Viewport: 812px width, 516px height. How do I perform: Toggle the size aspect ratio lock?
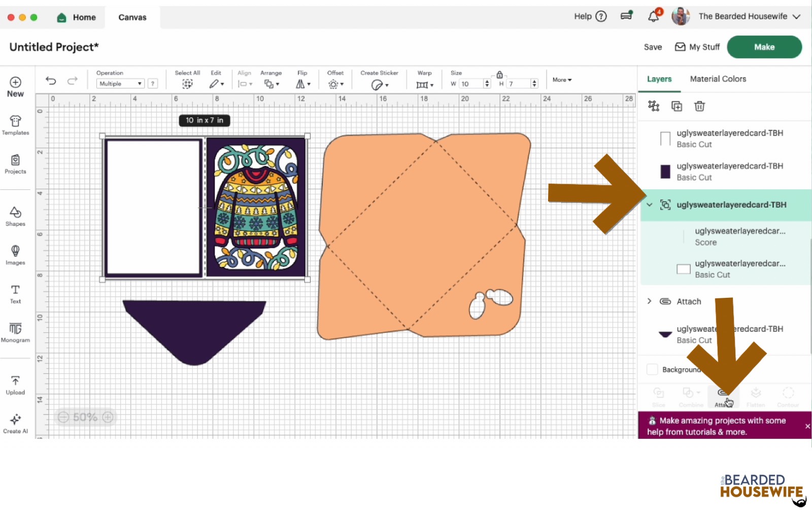[x=499, y=75]
